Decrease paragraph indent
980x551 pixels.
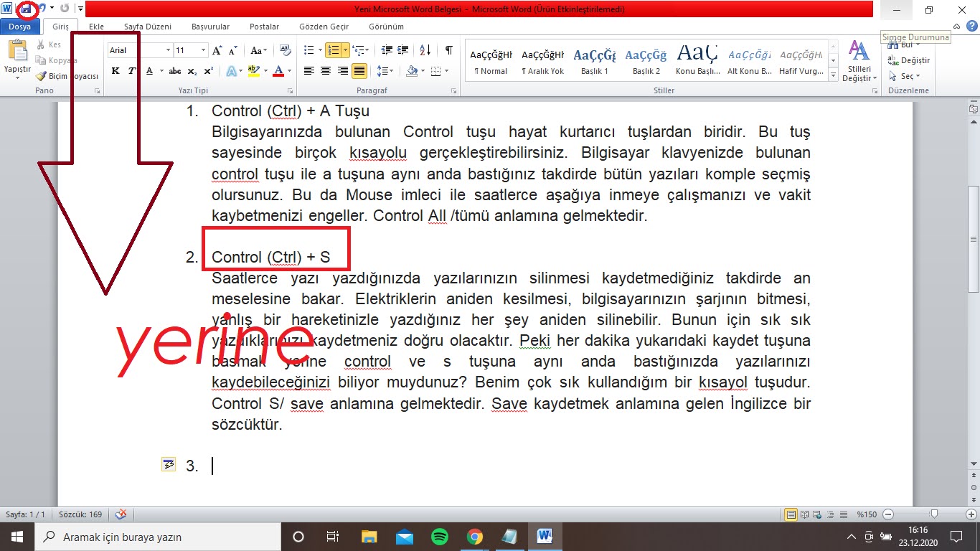click(x=387, y=50)
